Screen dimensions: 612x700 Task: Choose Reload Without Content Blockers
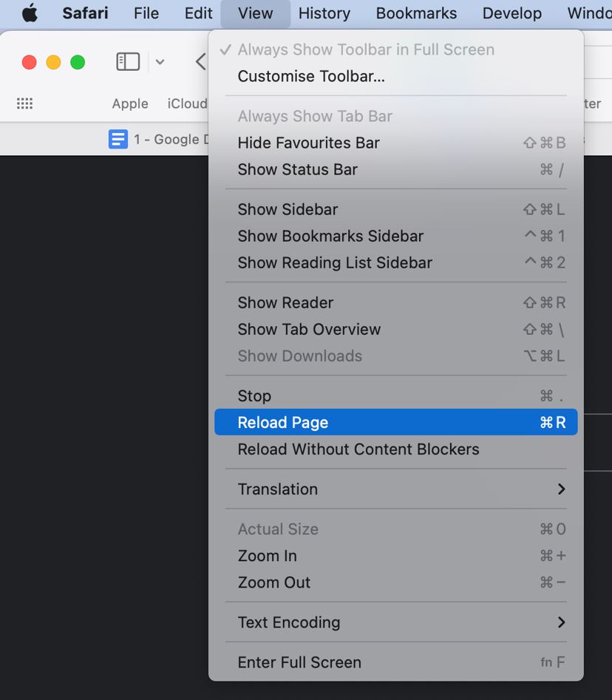tap(396, 449)
